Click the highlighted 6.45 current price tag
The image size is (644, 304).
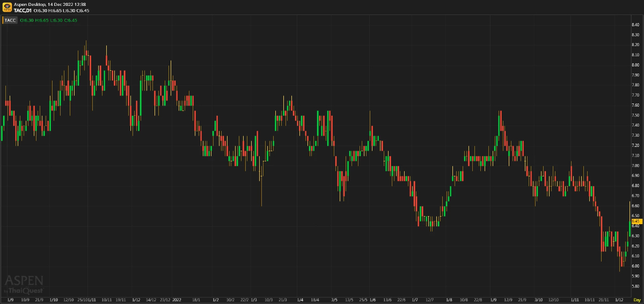636,221
